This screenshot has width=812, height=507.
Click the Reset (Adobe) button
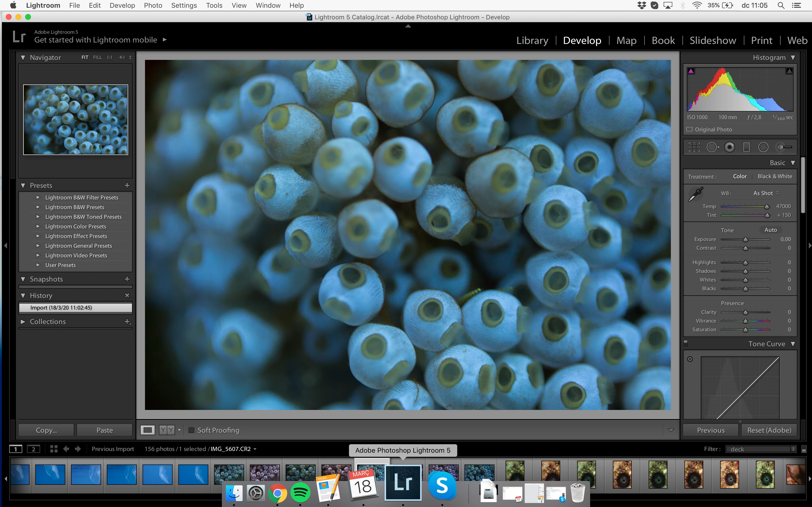point(769,430)
